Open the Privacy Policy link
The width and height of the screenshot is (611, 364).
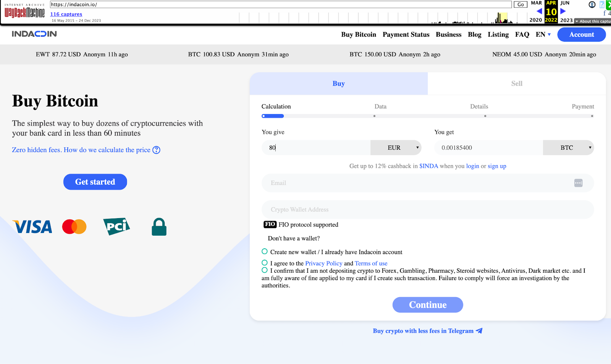pyautogui.click(x=324, y=263)
